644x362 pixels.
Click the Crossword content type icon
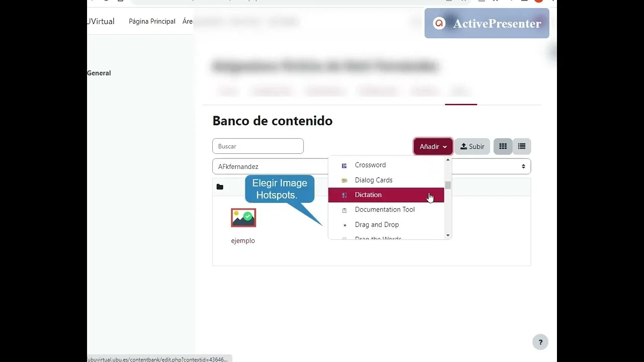[344, 165]
